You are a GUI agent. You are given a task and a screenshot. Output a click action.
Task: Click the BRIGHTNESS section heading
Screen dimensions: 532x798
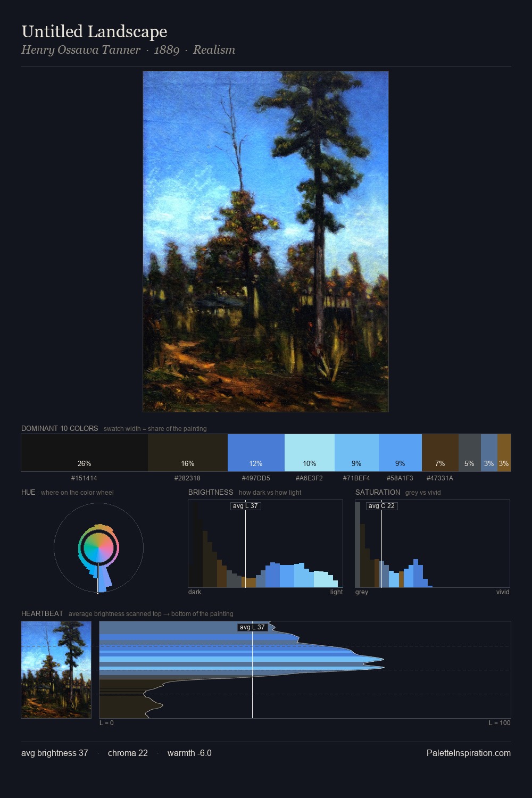[x=211, y=492]
